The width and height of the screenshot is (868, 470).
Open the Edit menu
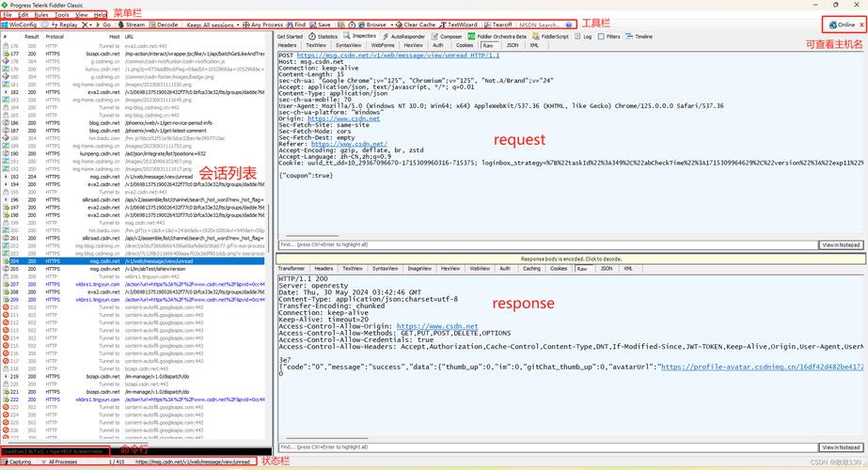(24, 15)
